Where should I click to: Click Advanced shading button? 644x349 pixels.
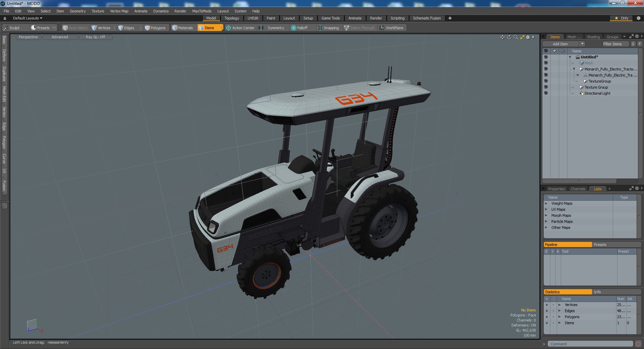click(60, 37)
